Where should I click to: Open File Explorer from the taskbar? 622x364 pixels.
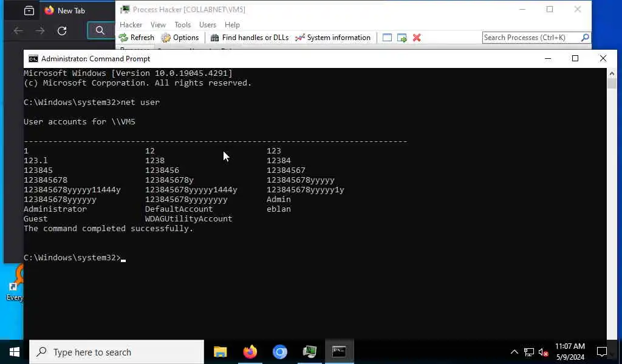pyautogui.click(x=220, y=352)
